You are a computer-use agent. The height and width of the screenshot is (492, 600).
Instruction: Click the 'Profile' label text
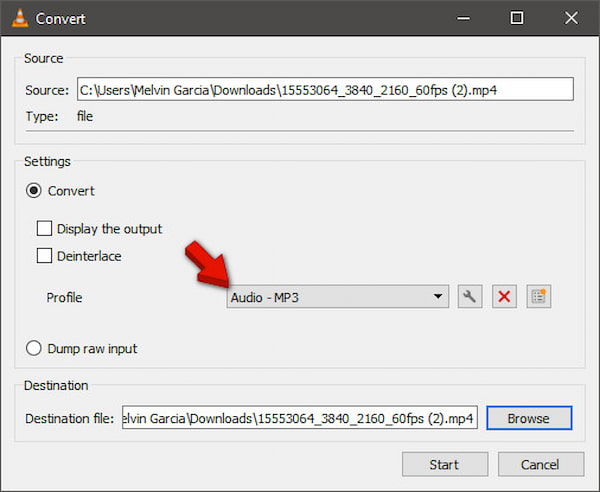pos(64,297)
